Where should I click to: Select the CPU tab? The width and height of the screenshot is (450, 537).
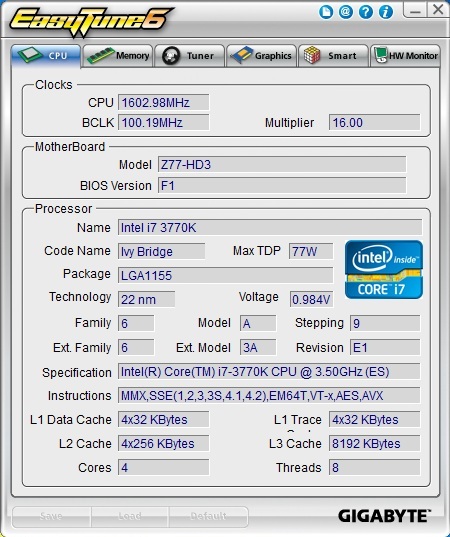(x=46, y=55)
